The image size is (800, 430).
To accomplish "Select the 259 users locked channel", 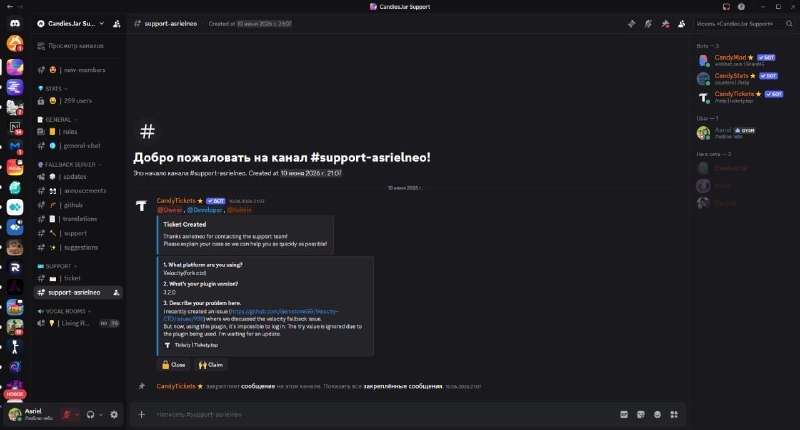I will pos(78,101).
